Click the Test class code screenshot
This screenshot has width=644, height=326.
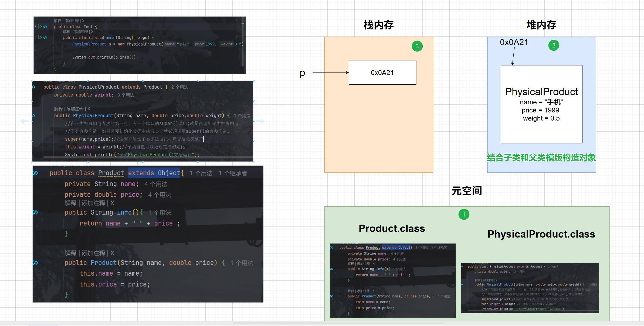140,45
